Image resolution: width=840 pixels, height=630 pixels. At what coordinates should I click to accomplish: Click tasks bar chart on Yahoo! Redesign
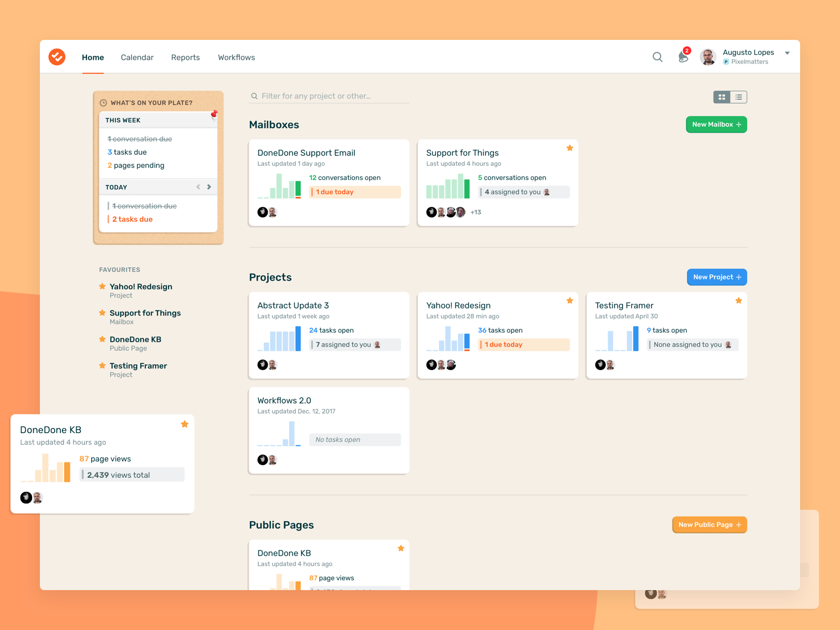coord(448,339)
